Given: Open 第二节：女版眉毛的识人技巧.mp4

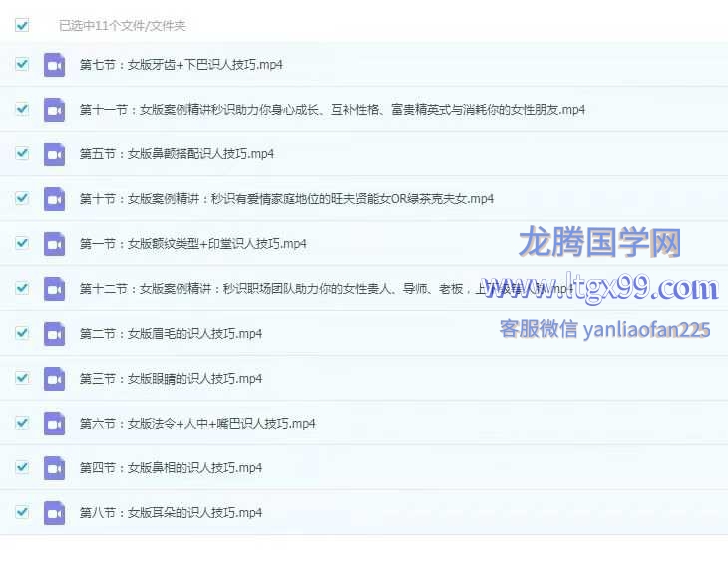Looking at the screenshot, I should point(171,334).
